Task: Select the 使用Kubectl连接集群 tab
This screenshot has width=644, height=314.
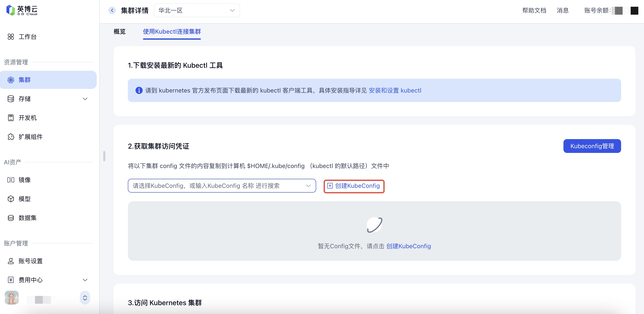Action: click(172, 31)
